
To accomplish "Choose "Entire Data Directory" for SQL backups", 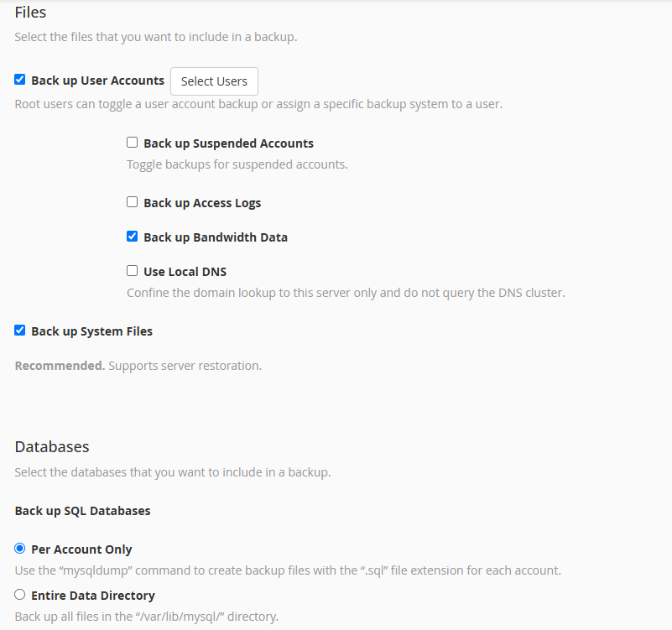I will [x=18, y=595].
